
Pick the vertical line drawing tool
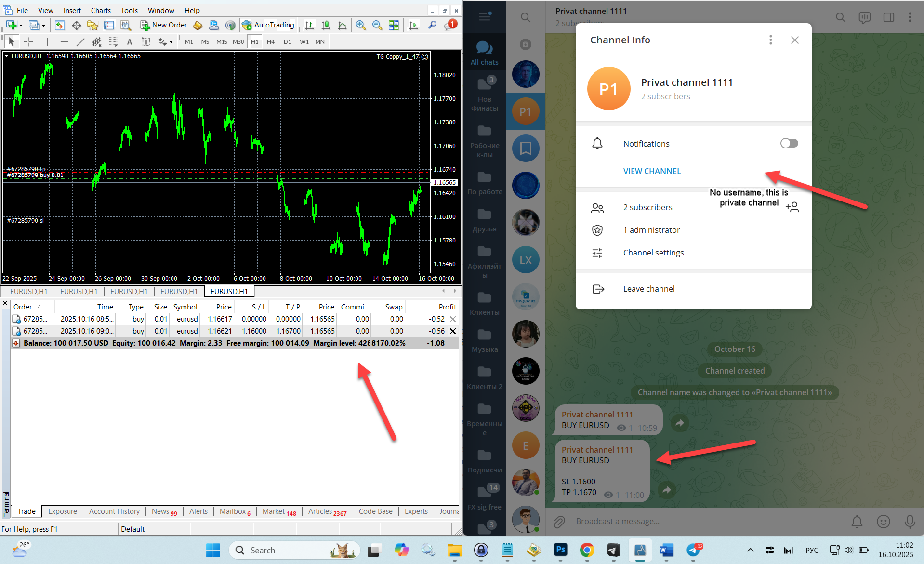[x=47, y=42]
